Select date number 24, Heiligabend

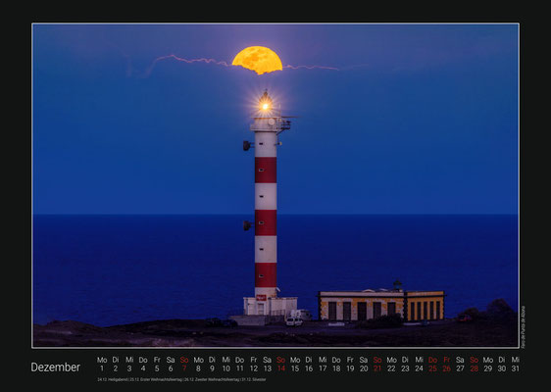coord(419,368)
